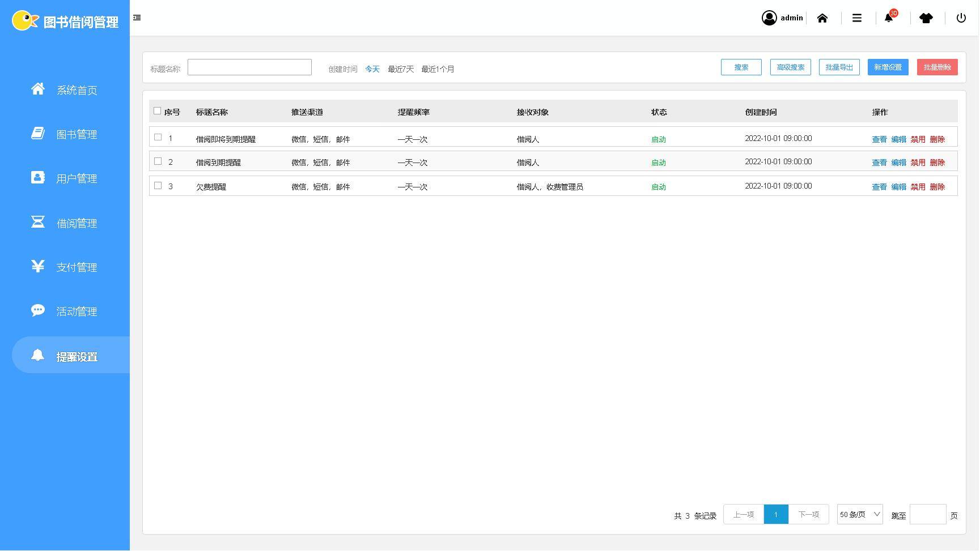Filter creation time by 最近7天
This screenshot has height=551, width=980.
coord(401,69)
